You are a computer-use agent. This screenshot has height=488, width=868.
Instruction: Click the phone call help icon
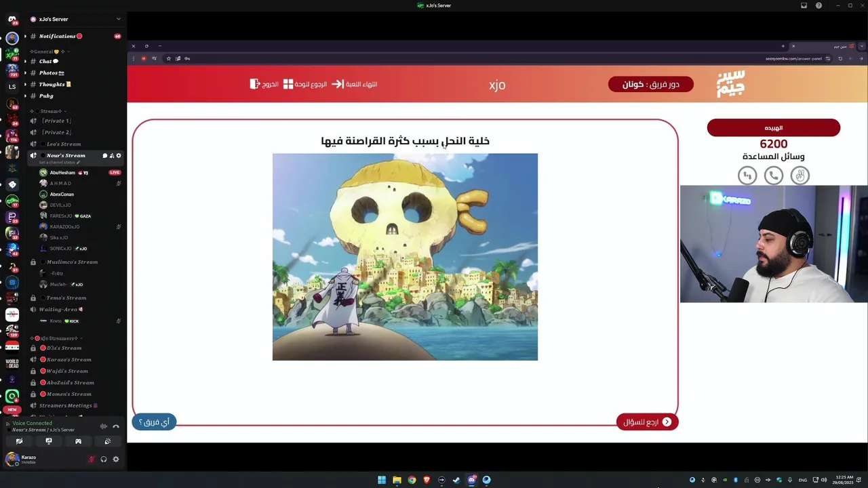point(773,176)
